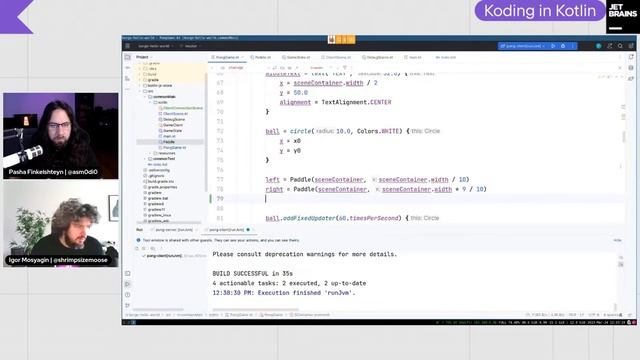Open Search Everywhere magnifier icon
Image resolution: width=640 pixels, height=360 pixels.
(620, 46)
